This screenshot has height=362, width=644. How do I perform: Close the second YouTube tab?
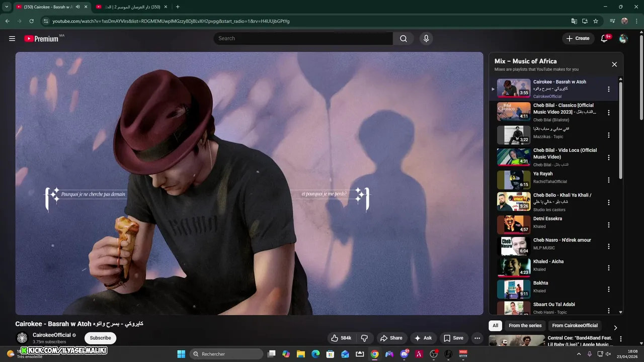pos(166,7)
